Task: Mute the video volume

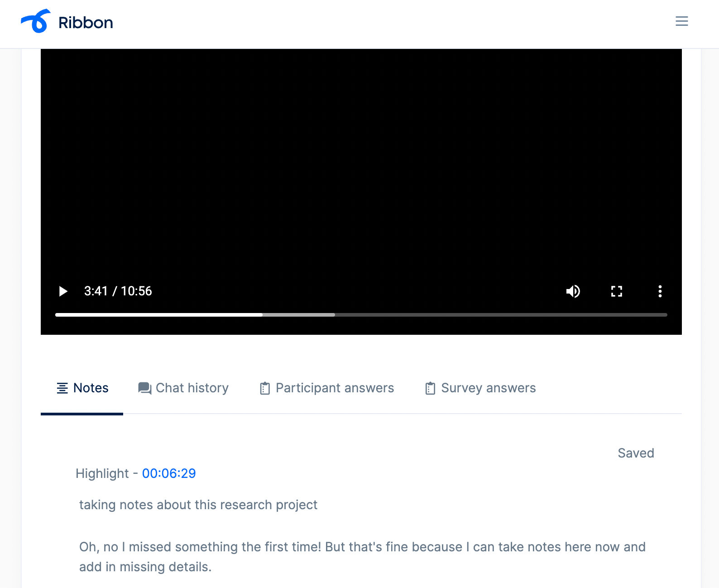Action: [573, 291]
